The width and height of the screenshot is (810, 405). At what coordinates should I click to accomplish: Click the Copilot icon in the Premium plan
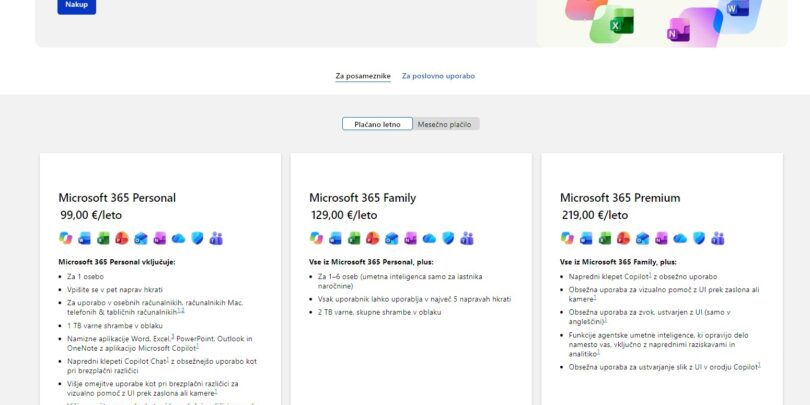(567, 238)
